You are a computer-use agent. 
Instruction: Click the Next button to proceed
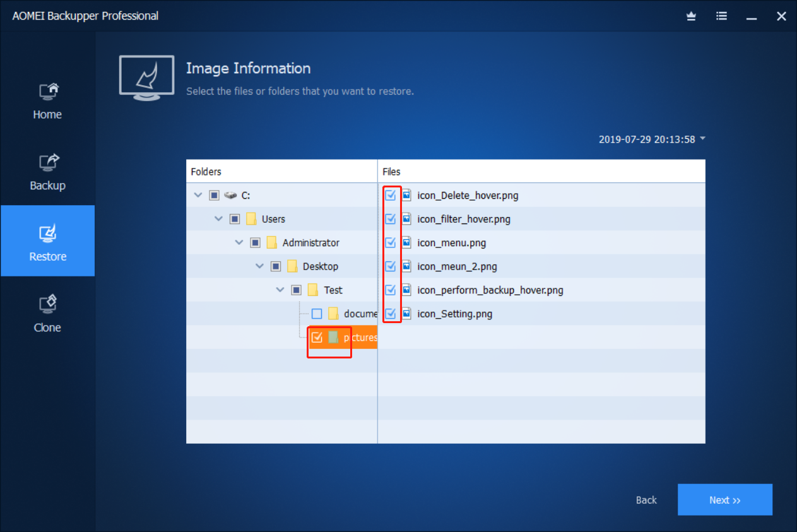coord(724,499)
